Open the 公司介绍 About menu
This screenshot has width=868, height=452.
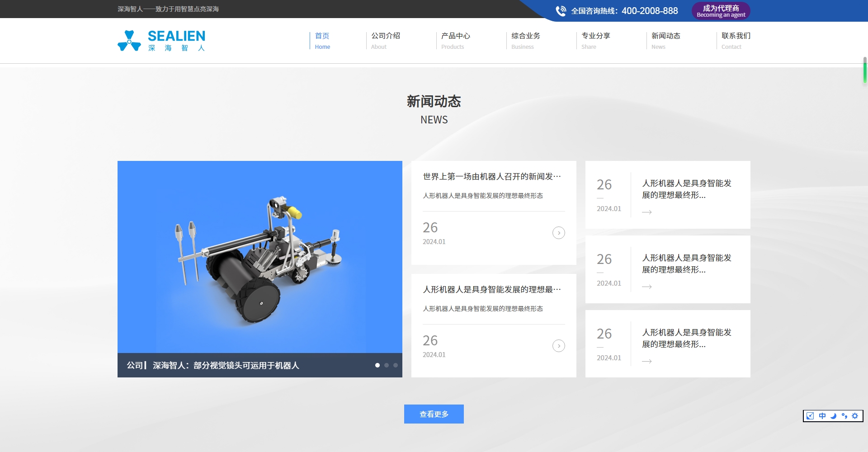tap(385, 40)
